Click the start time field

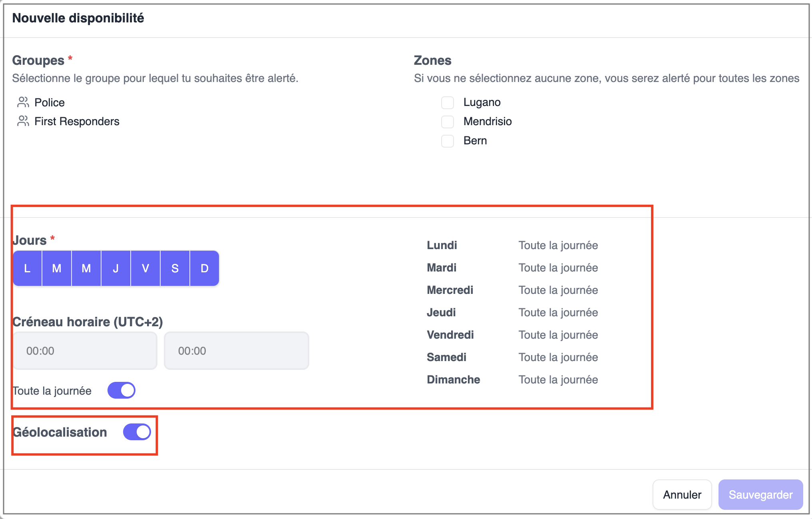point(85,351)
